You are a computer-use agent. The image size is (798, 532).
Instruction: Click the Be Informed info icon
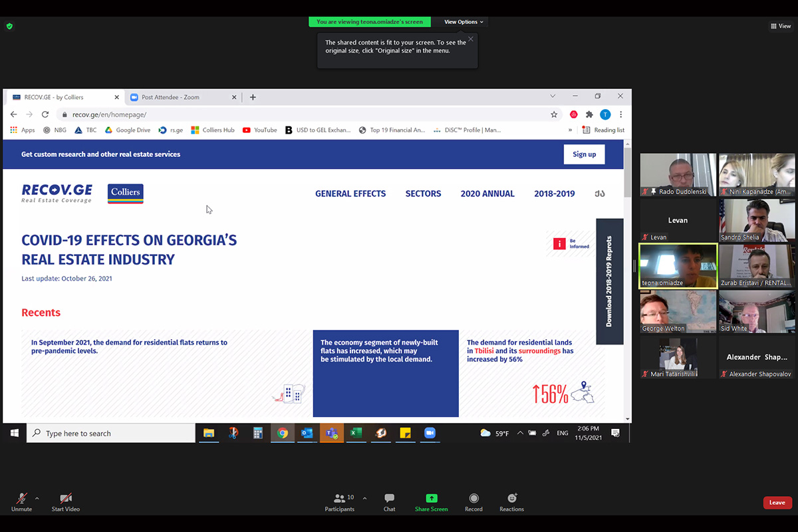point(560,244)
